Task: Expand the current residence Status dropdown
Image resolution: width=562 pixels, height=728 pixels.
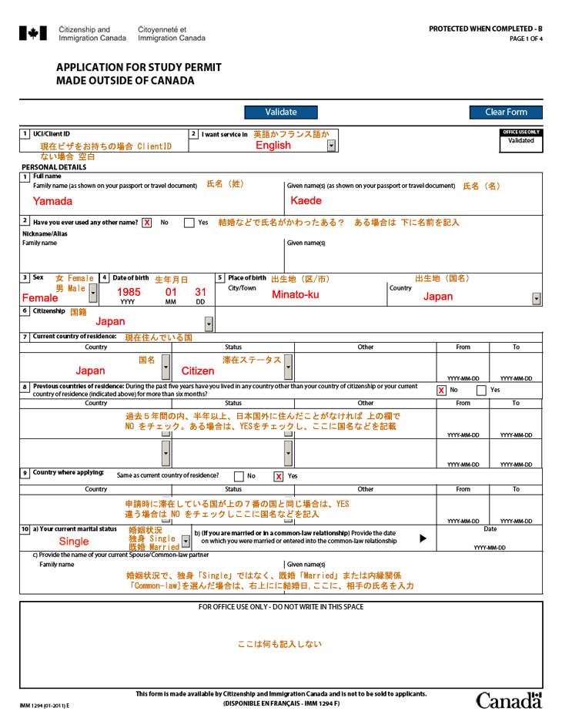Action: [289, 367]
